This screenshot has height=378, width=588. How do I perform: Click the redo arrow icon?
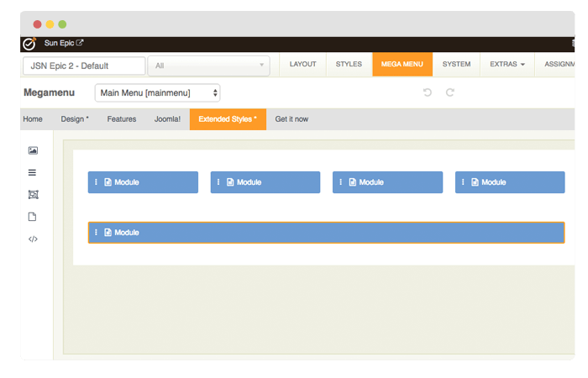pos(450,92)
